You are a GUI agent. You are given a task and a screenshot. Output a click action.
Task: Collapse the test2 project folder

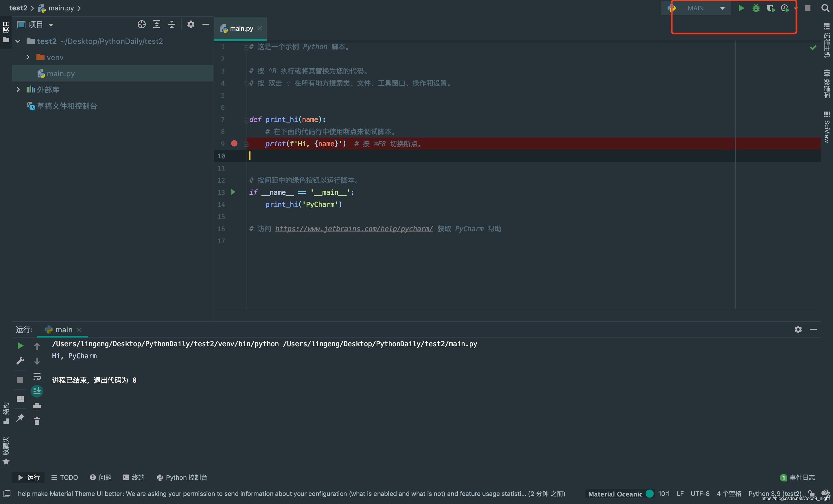[x=18, y=41]
